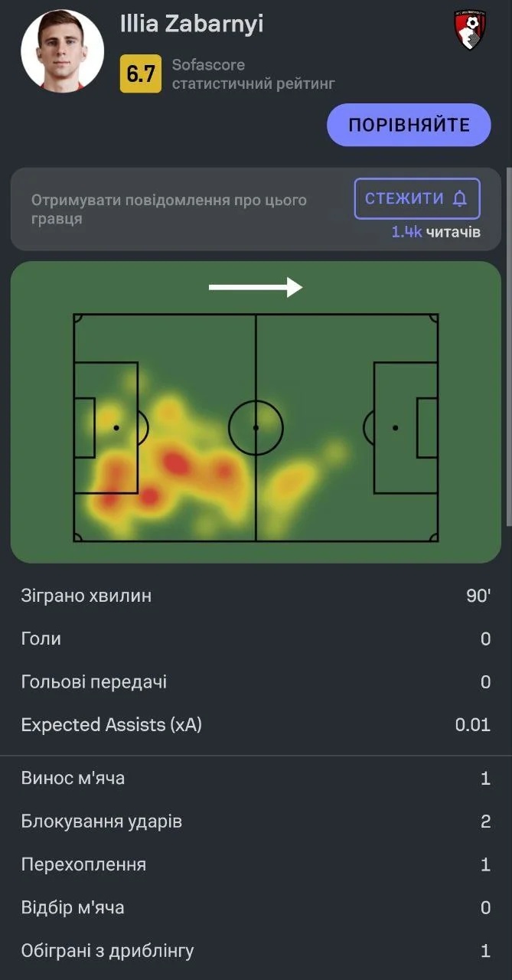Viewport: 512px width, 980px height.
Task: Select the Винос м'яча stat row
Action: coord(256,779)
